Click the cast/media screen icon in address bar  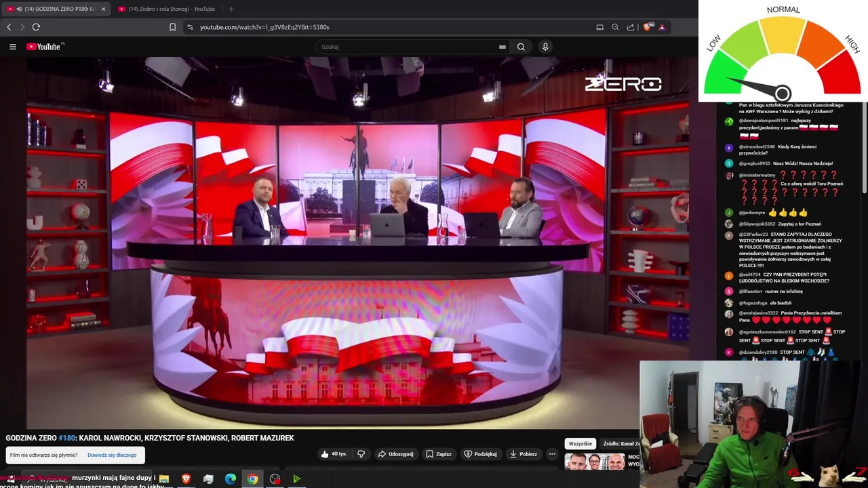point(600,27)
